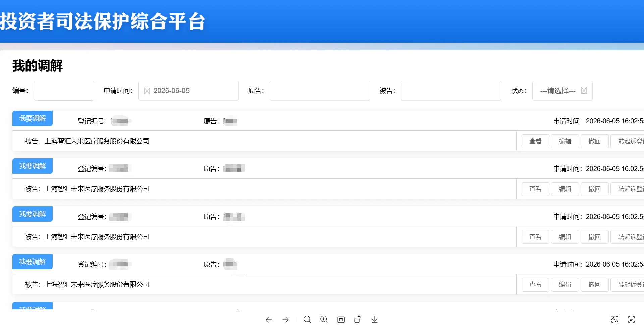The width and height of the screenshot is (644, 329).
Task: Rotate the image with the rotate icon
Action: coord(358,319)
